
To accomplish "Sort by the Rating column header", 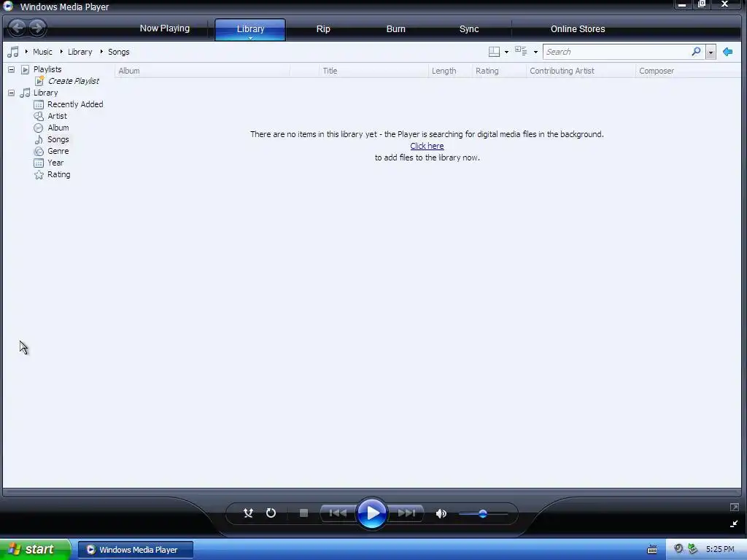I will coord(499,71).
